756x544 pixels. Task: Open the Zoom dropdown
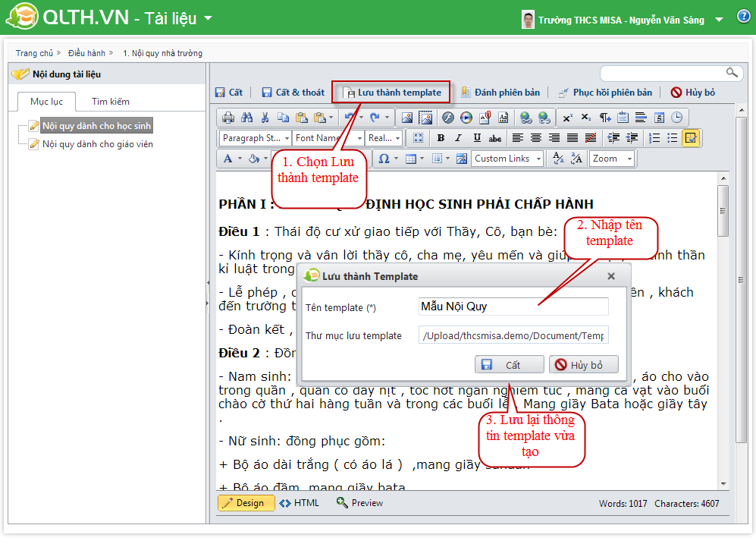coord(611,159)
